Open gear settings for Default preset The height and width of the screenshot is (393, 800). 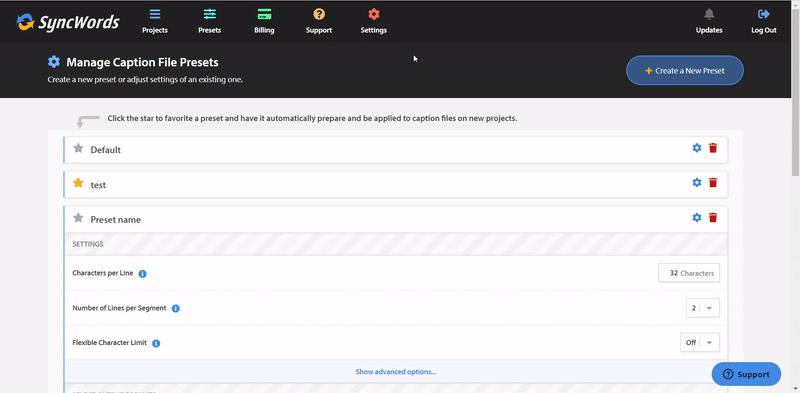696,148
